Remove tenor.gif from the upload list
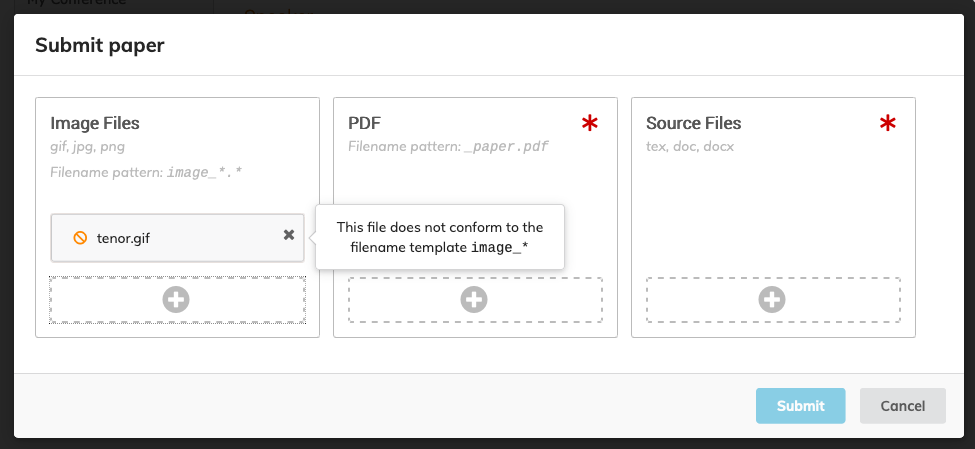The height and width of the screenshot is (449, 975). click(x=289, y=234)
